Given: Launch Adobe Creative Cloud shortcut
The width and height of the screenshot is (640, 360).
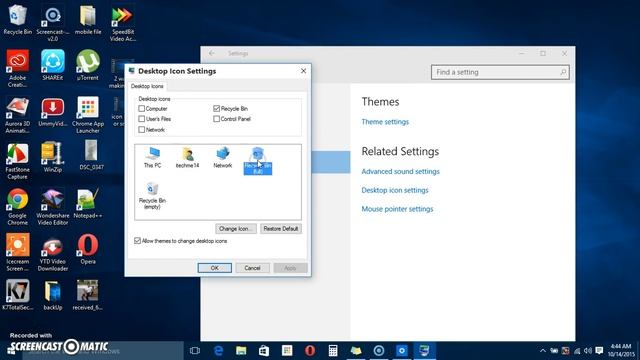Looking at the screenshot, I should tap(18, 69).
